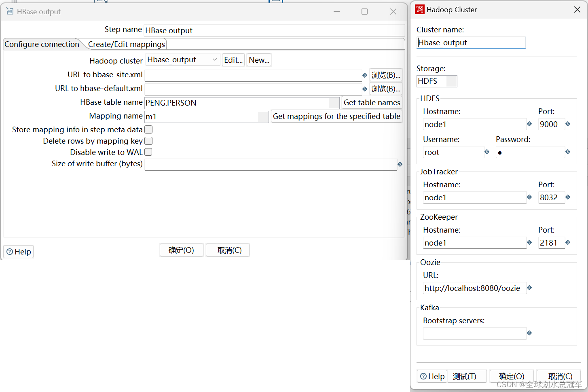Open the Hadoop cluster dropdown showing Hbase_output

click(x=214, y=59)
